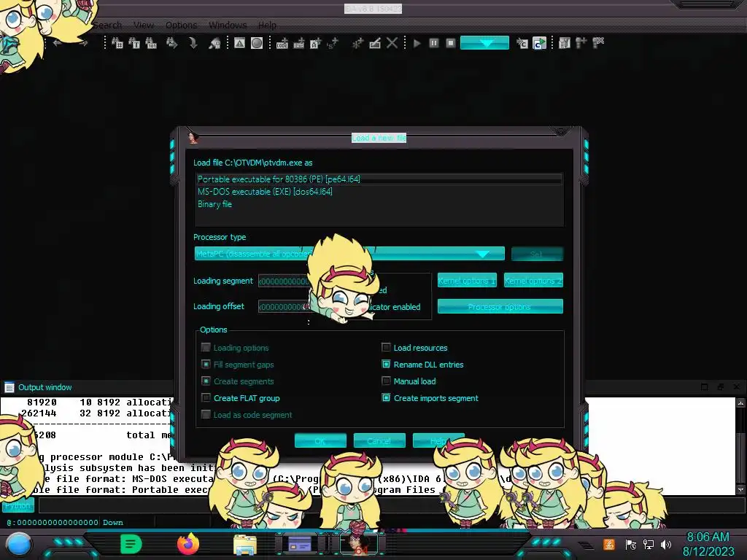Open the Help menu
This screenshot has height=560, width=747.
(267, 25)
